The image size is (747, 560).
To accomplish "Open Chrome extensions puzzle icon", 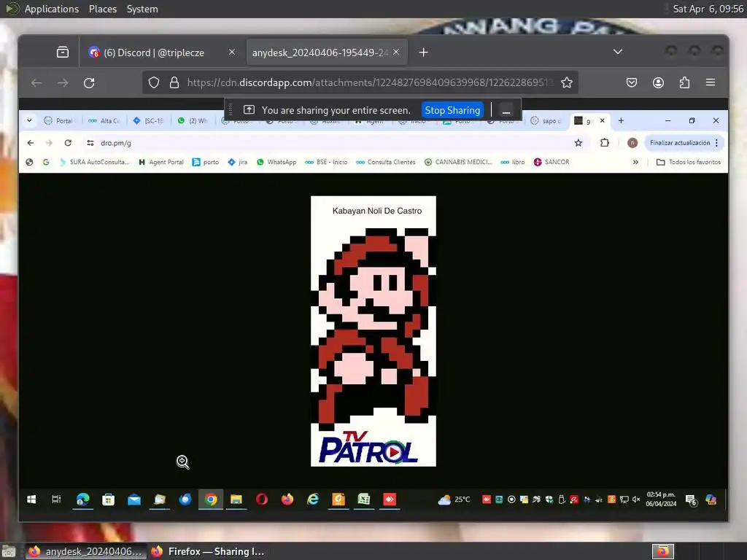I will coord(605,143).
